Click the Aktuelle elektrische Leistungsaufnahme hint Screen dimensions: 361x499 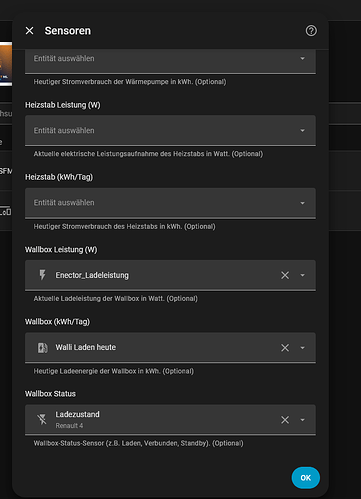(x=148, y=154)
